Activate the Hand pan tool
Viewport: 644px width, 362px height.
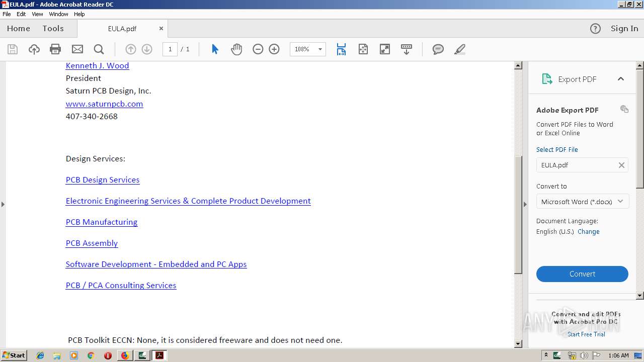(236, 49)
